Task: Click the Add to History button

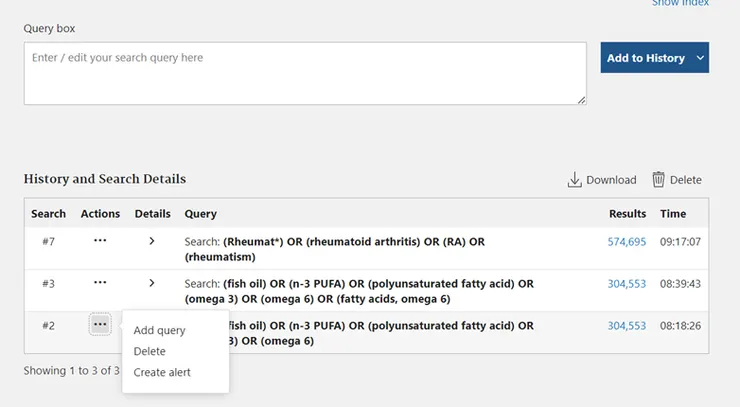Action: (646, 58)
